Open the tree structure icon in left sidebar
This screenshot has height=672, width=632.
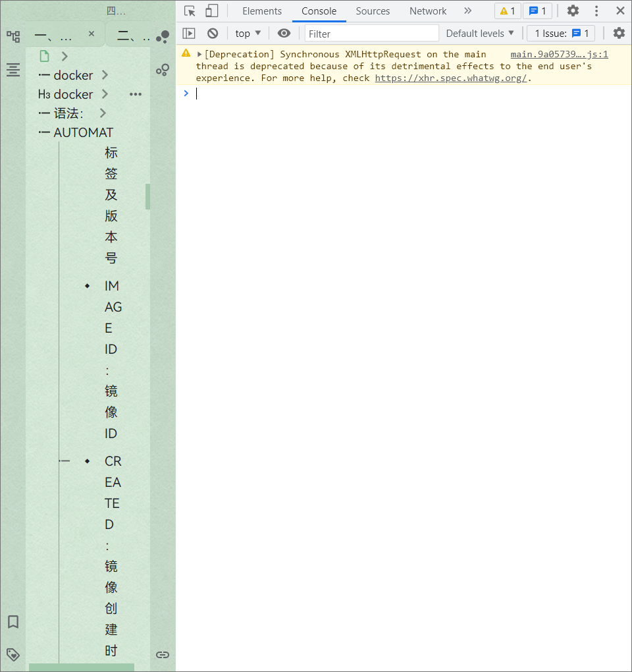[x=13, y=36]
